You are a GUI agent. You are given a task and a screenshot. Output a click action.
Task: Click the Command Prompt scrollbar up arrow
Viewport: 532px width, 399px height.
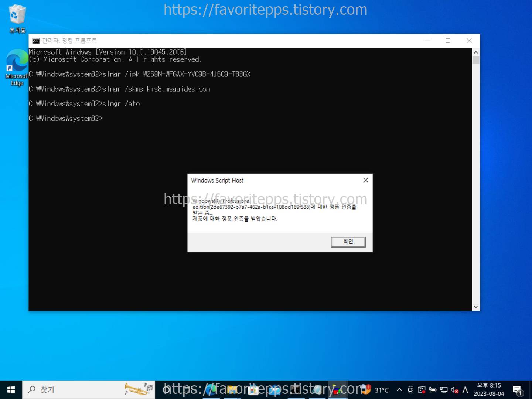[x=476, y=52]
